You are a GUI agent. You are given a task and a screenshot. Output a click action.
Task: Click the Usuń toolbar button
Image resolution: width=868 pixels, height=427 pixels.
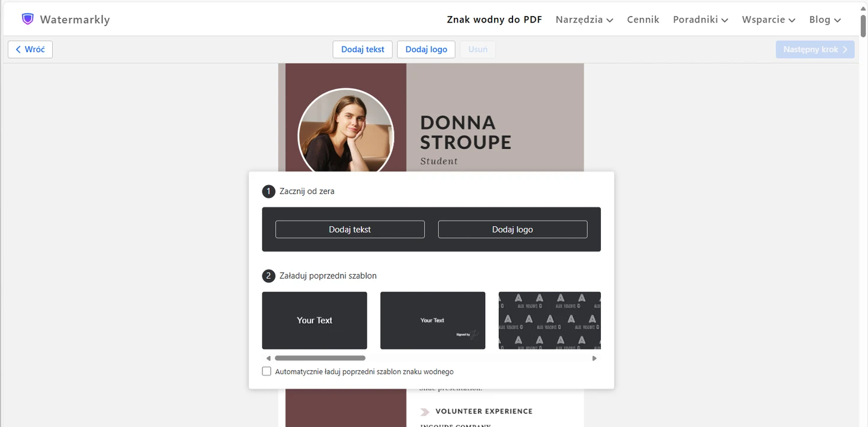[478, 49]
